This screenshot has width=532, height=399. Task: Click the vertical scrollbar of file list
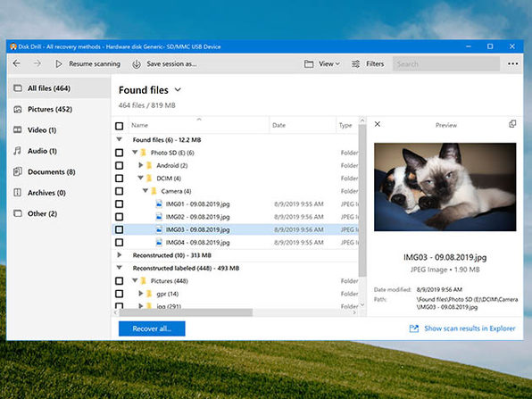362,200
